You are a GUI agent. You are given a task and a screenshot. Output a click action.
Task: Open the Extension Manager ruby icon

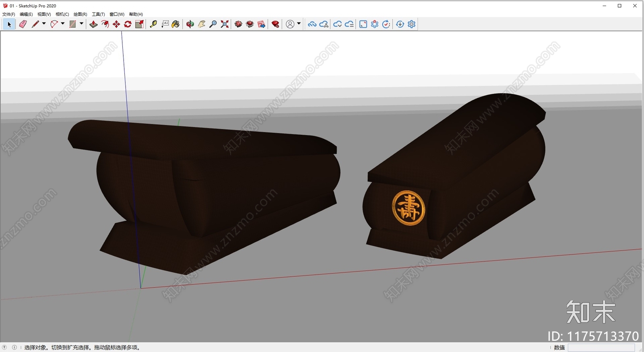point(275,25)
